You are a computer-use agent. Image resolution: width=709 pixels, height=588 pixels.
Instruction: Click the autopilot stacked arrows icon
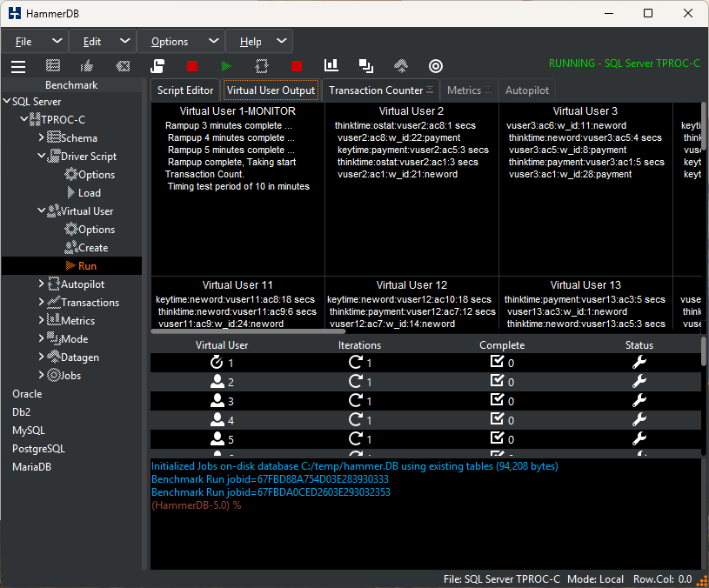401,66
